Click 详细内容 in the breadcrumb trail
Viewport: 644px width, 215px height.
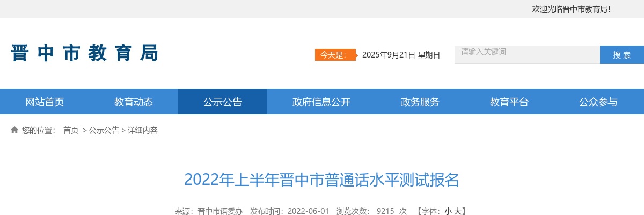tap(143, 130)
